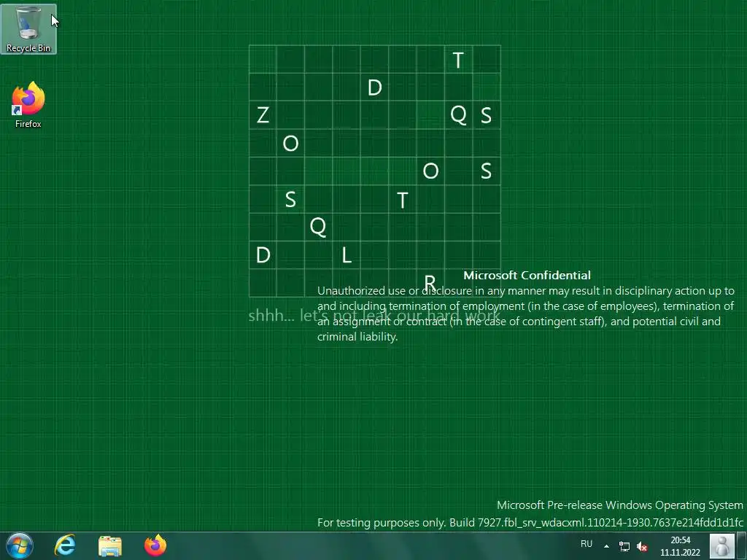Open the network connection tray icon
747x560 pixels.
point(624,546)
